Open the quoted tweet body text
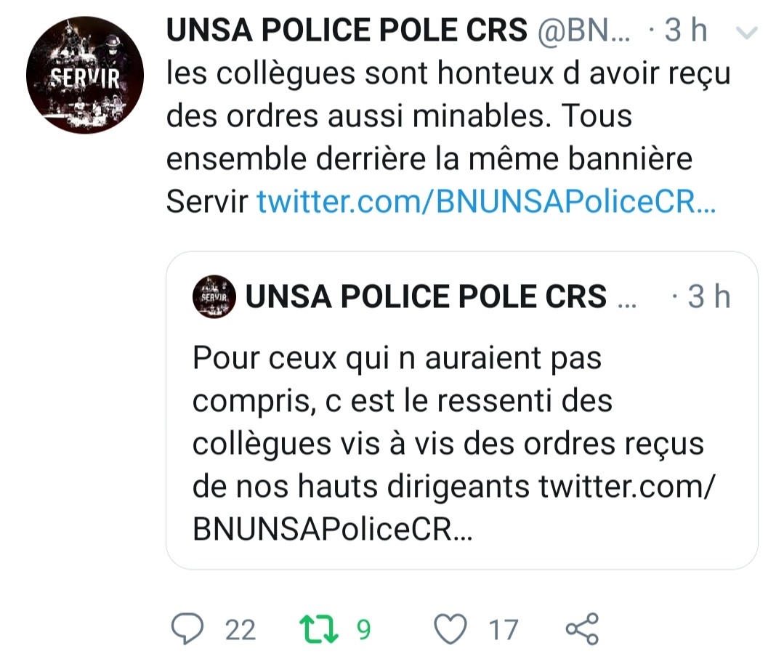The width and height of the screenshot is (784, 672). coord(436,423)
